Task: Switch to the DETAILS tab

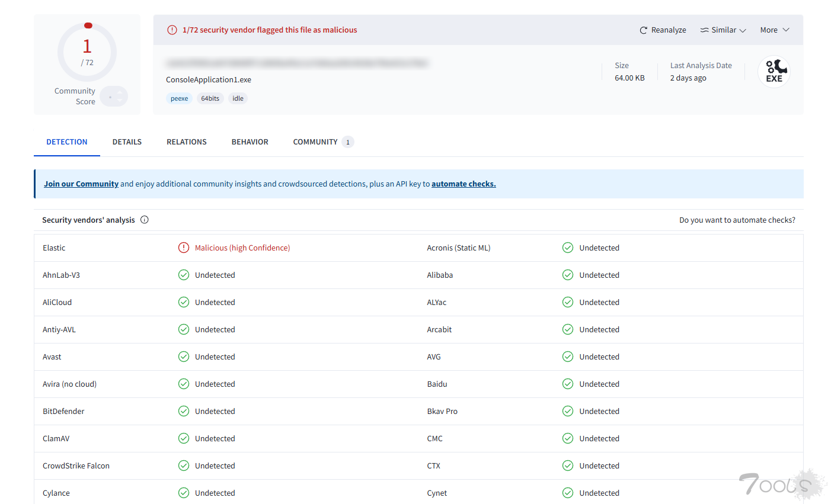Action: (x=127, y=142)
